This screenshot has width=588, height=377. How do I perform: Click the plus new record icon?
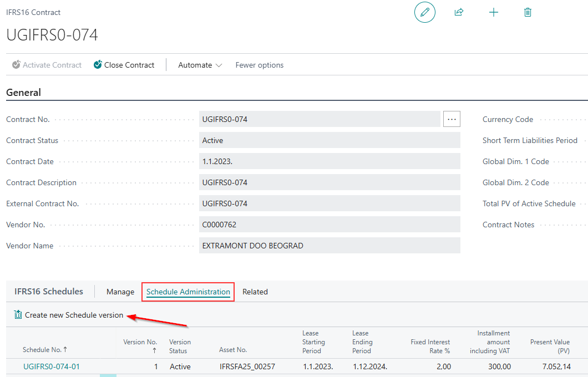[x=494, y=12]
